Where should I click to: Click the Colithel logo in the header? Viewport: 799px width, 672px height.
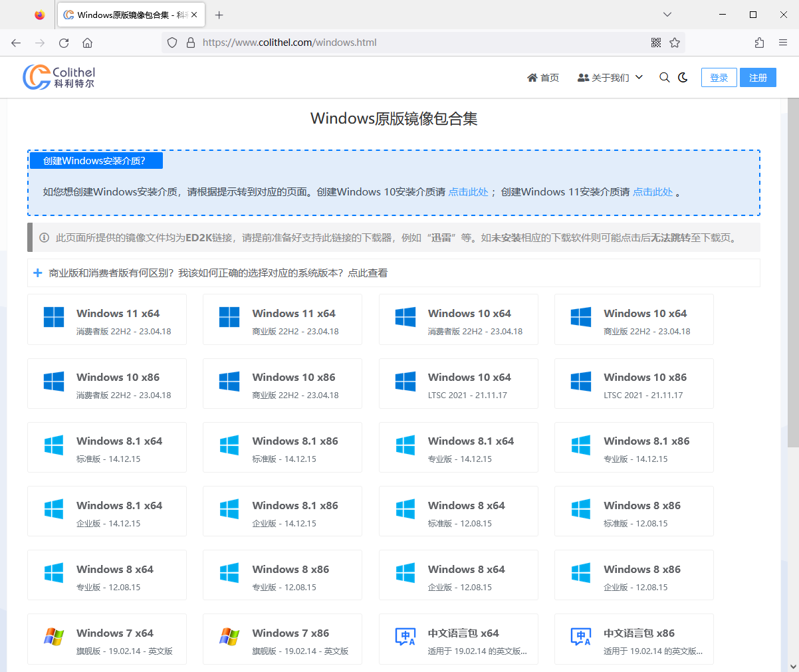click(x=59, y=77)
